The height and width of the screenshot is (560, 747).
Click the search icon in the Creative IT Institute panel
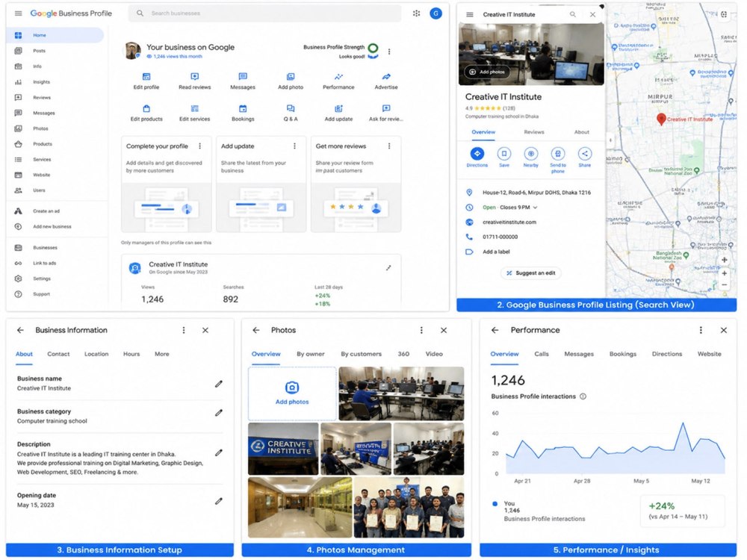(x=573, y=15)
